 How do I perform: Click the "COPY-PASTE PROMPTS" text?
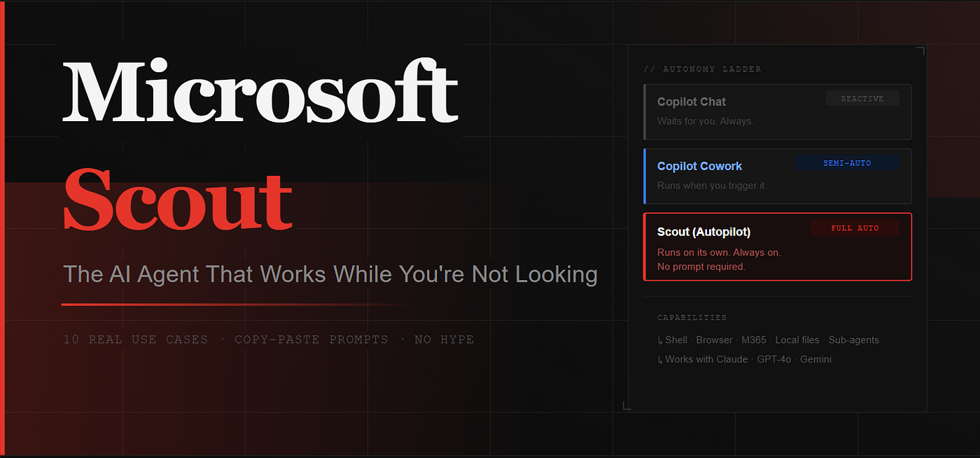(311, 340)
